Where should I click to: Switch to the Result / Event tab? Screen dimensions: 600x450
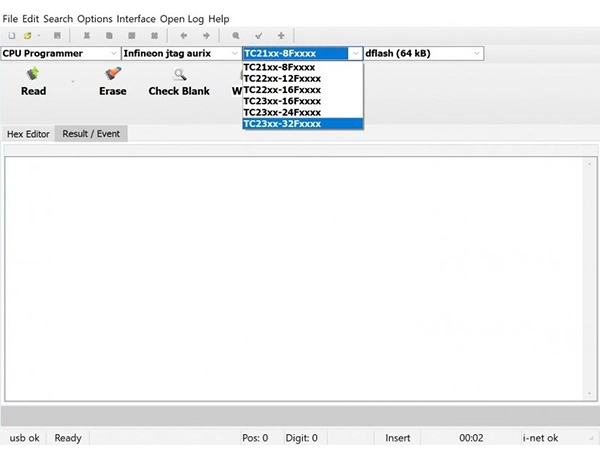(91, 134)
